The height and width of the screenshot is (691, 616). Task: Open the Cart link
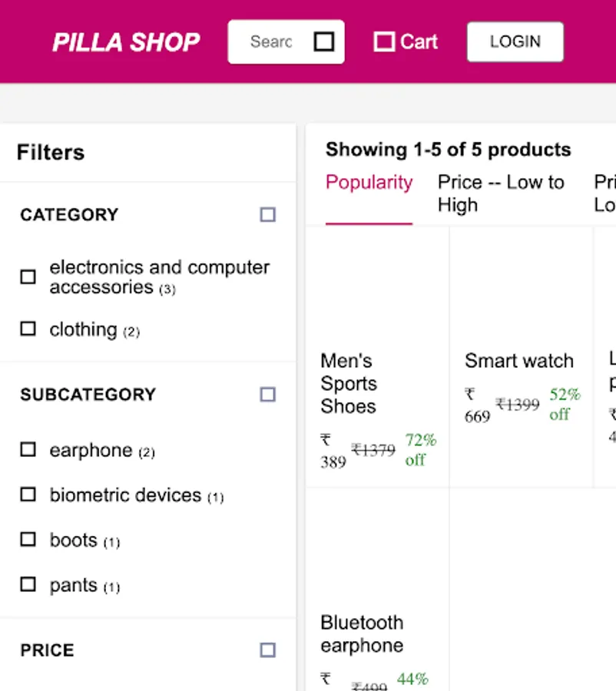click(419, 41)
